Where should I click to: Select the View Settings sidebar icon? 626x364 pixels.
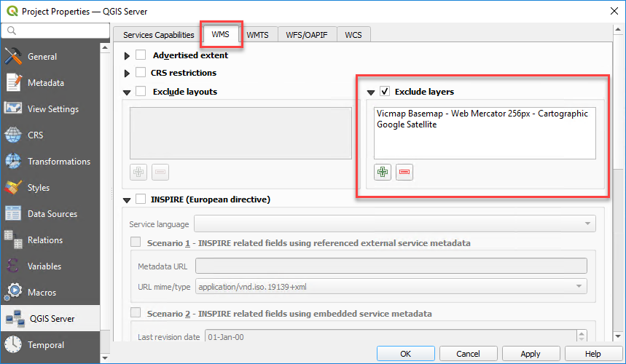[x=13, y=108]
